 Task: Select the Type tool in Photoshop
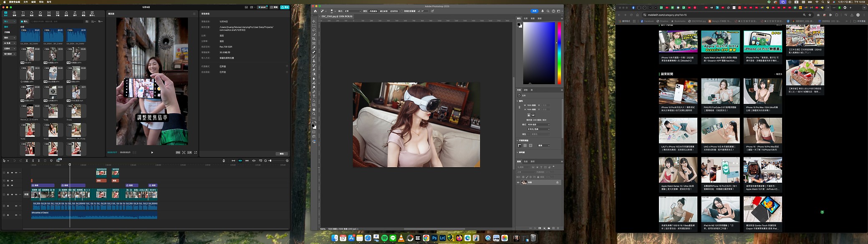314,96
